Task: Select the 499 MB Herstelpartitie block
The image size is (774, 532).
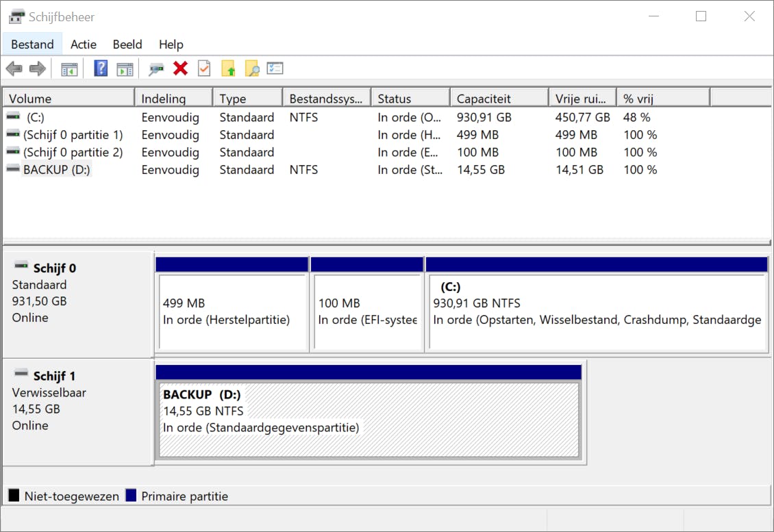Action: 232,312
